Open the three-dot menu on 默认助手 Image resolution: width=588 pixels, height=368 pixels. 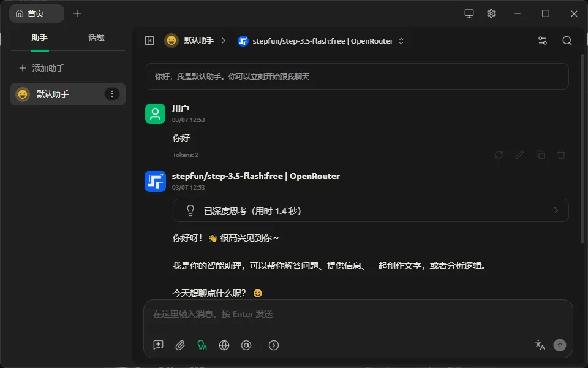point(112,94)
